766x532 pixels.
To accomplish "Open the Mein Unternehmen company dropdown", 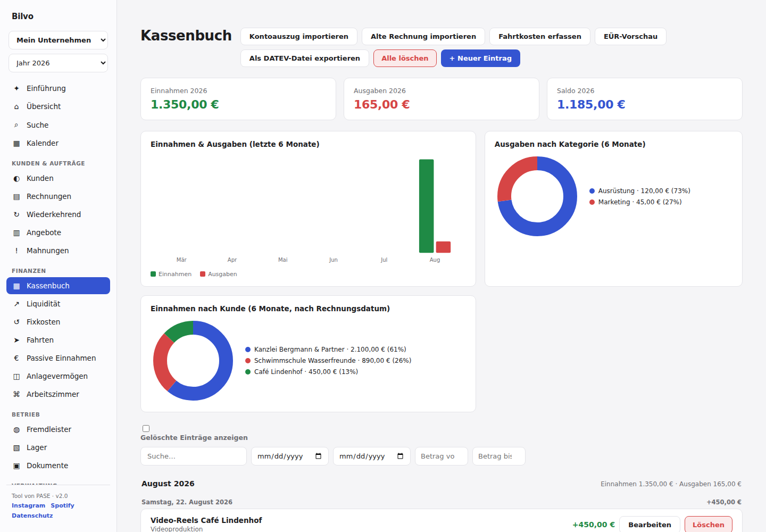I will point(59,40).
